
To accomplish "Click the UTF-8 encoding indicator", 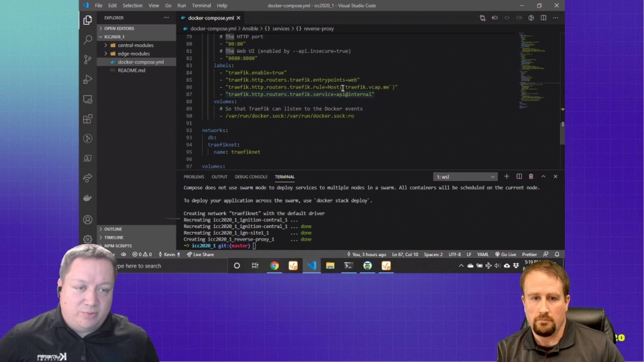I will point(455,255).
